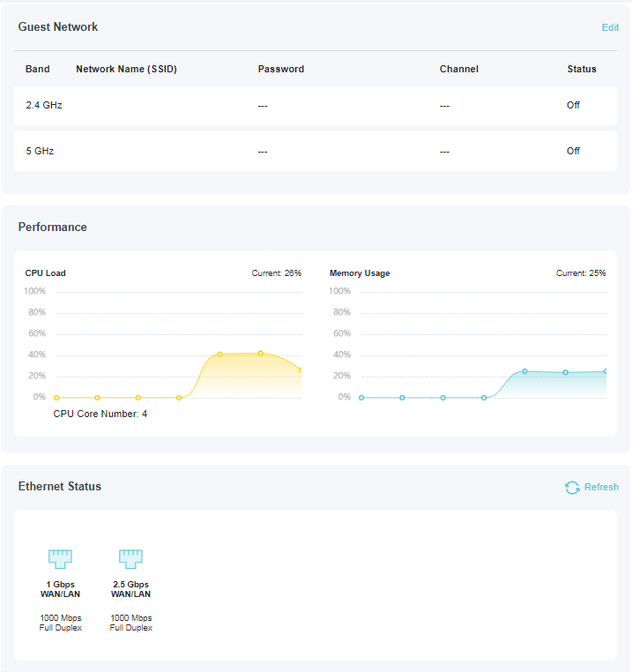Click the Refresh circular arrows icon

572,488
